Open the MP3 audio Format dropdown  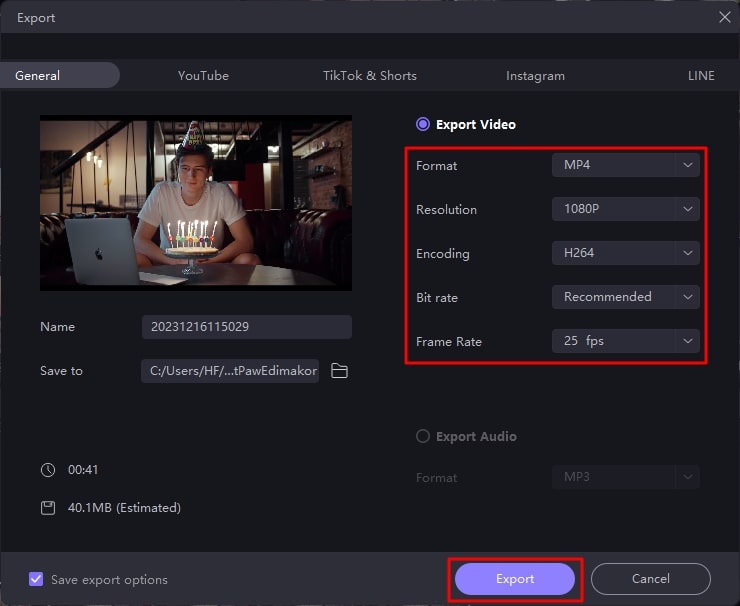pyautogui.click(x=626, y=477)
